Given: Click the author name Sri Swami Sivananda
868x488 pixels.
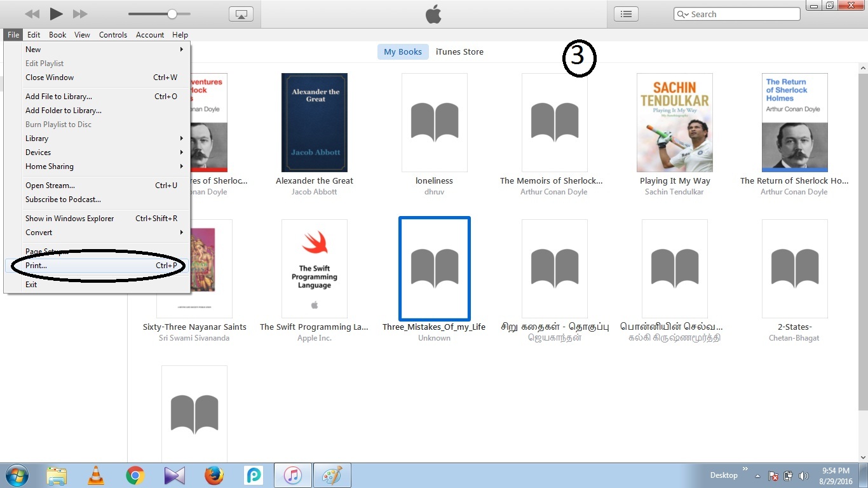Looking at the screenshot, I should pos(194,338).
